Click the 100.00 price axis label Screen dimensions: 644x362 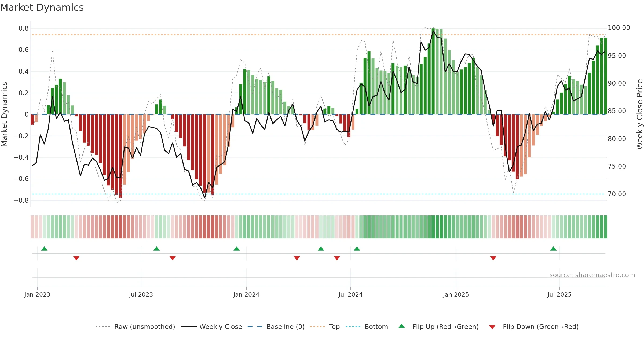(619, 28)
